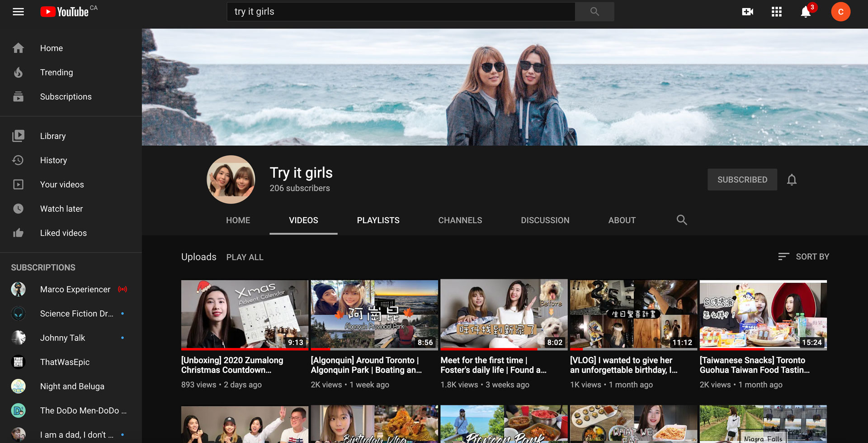The width and height of the screenshot is (868, 443).
Task: Open the Watch later sidebar icon
Action: [18, 209]
